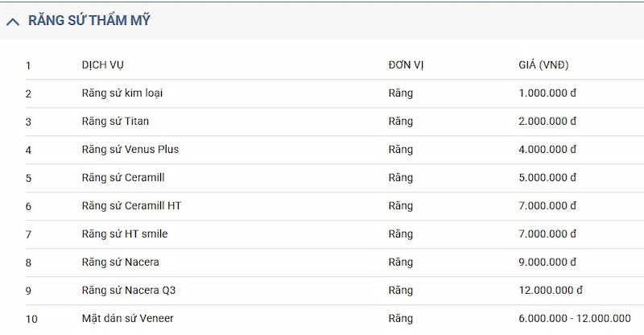
Task: Click row number 10 in the table
Action: [x=31, y=319]
